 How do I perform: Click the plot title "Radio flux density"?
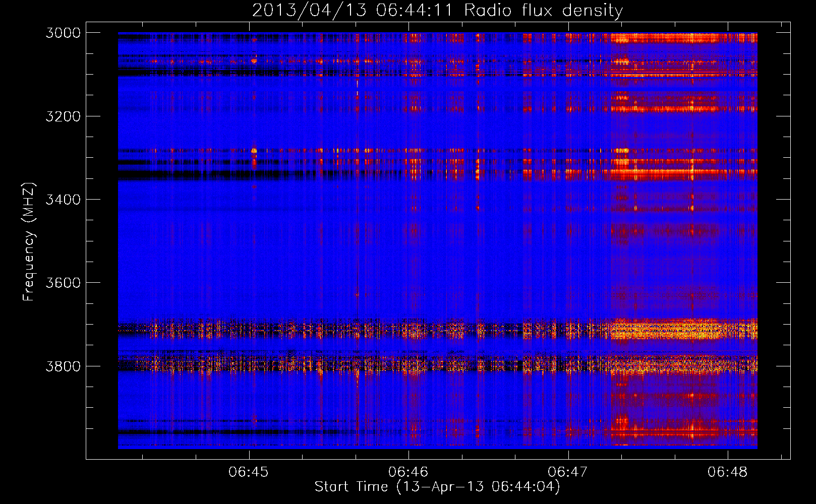click(543, 10)
